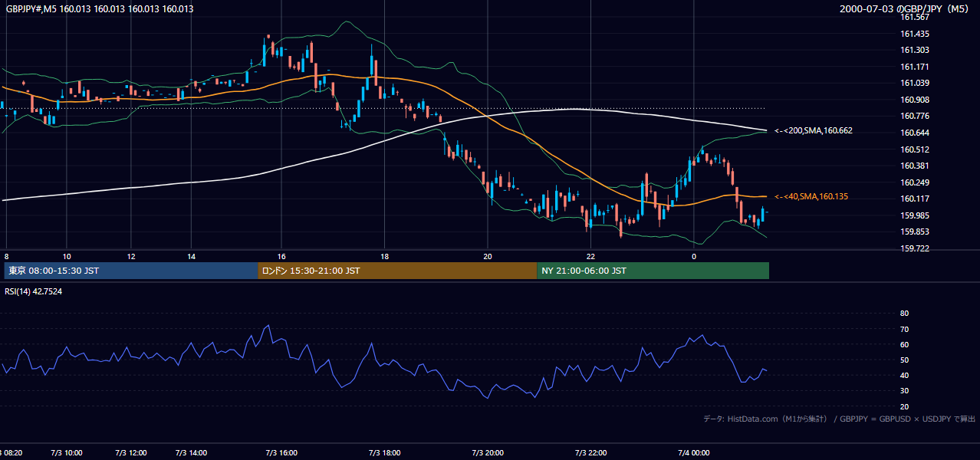Click the 7/3 18:00 bottom time label
The width and height of the screenshot is (980, 460).
tap(384, 453)
